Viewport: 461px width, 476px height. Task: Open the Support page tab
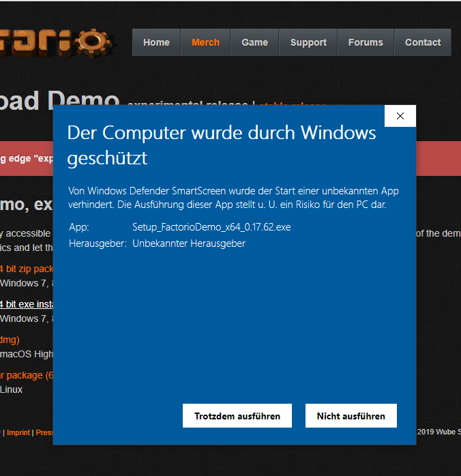[308, 42]
